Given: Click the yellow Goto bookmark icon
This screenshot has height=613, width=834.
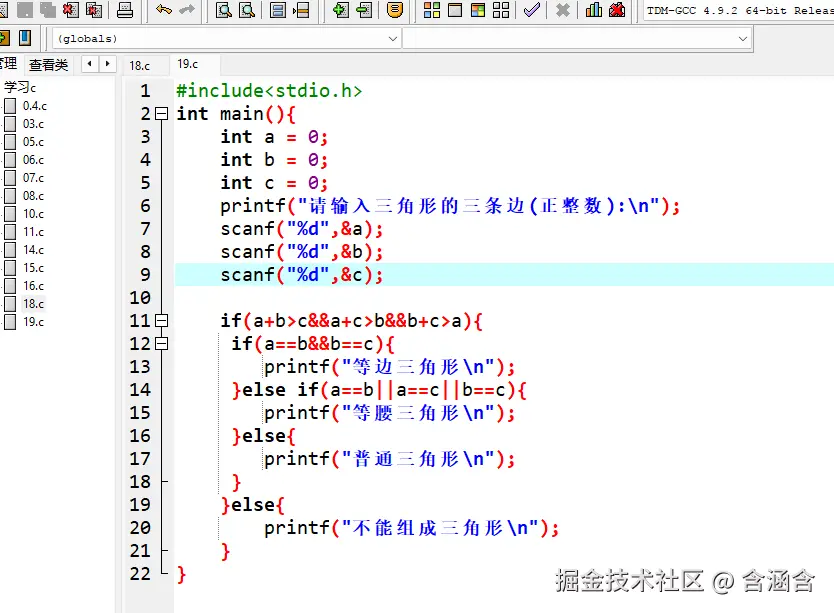Looking at the screenshot, I should tap(395, 10).
